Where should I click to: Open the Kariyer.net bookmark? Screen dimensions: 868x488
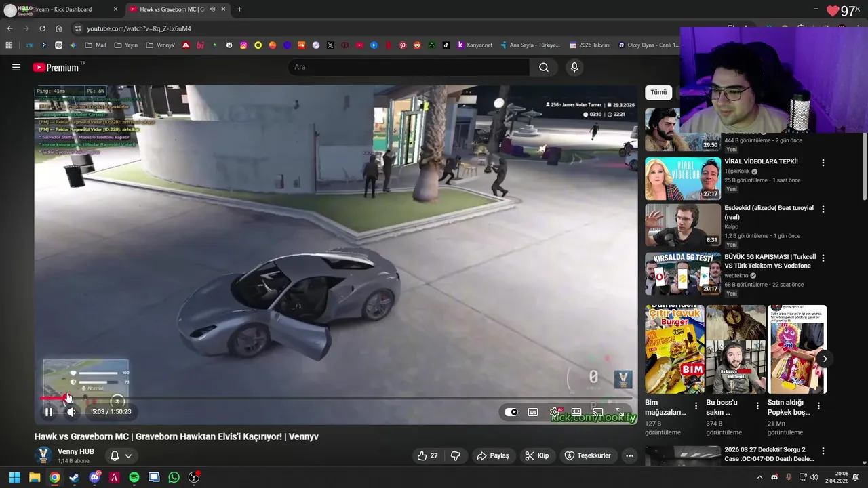point(475,45)
